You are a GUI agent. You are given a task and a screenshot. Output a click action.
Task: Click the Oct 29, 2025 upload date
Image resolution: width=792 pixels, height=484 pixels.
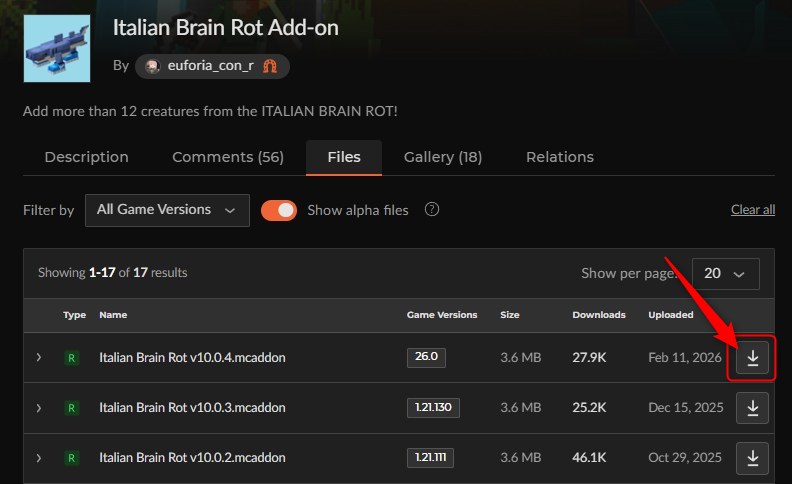[x=685, y=458]
